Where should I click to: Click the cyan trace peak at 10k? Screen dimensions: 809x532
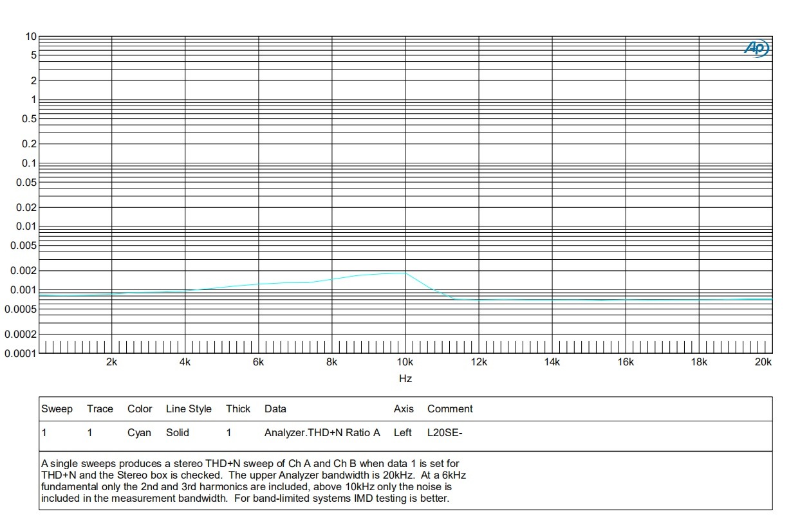point(405,273)
